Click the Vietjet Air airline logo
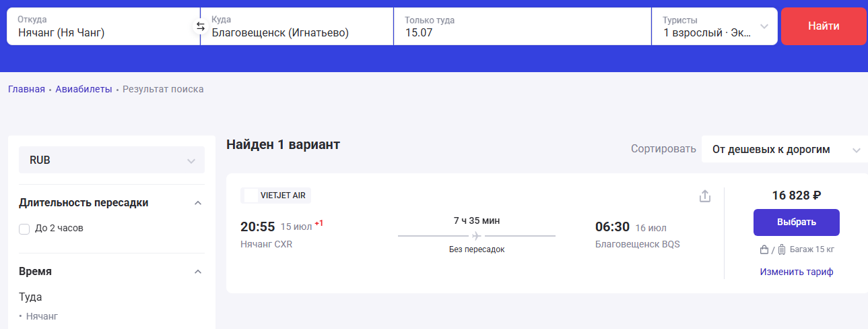Screen dimensions: 868x329 pos(251,196)
